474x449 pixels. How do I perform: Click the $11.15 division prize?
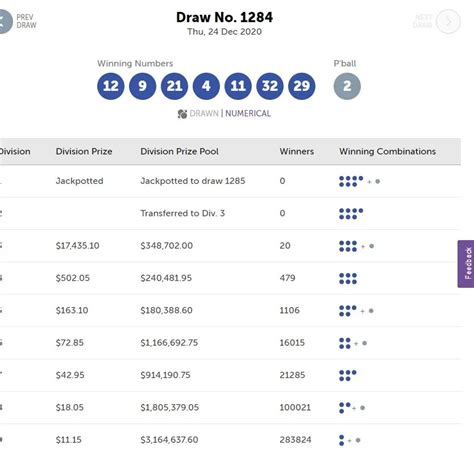click(x=69, y=440)
